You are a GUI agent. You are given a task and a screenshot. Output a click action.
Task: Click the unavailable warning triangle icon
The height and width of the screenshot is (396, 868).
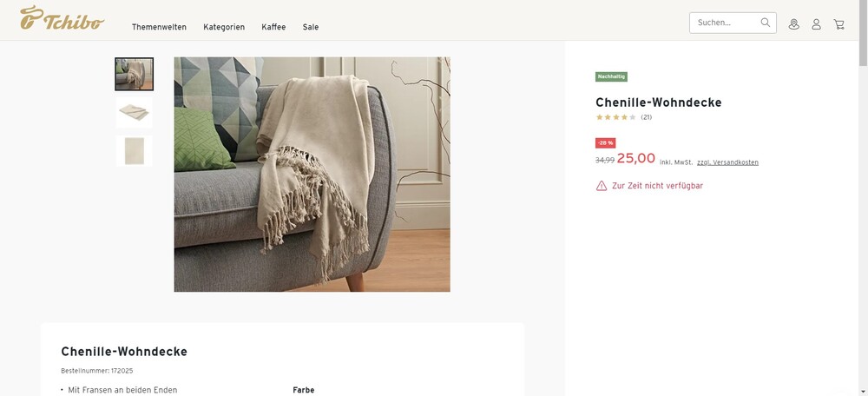602,186
